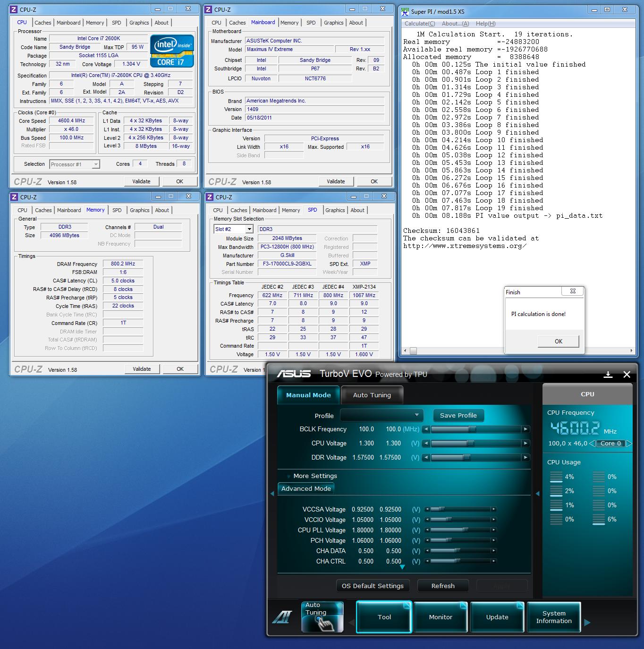The image size is (644, 649).
Task: Open Calculate menu in Super PI
Action: [420, 24]
